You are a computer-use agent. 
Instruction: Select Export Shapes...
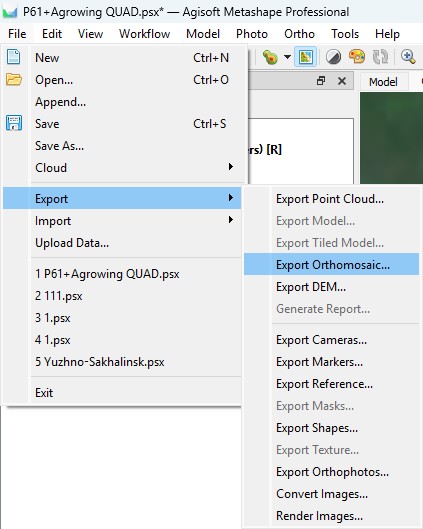[x=332, y=428]
